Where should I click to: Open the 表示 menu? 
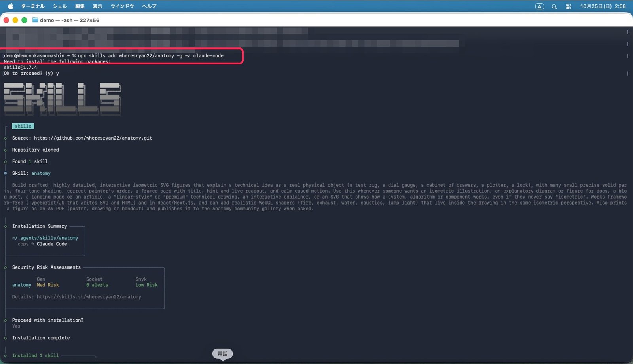pos(97,6)
